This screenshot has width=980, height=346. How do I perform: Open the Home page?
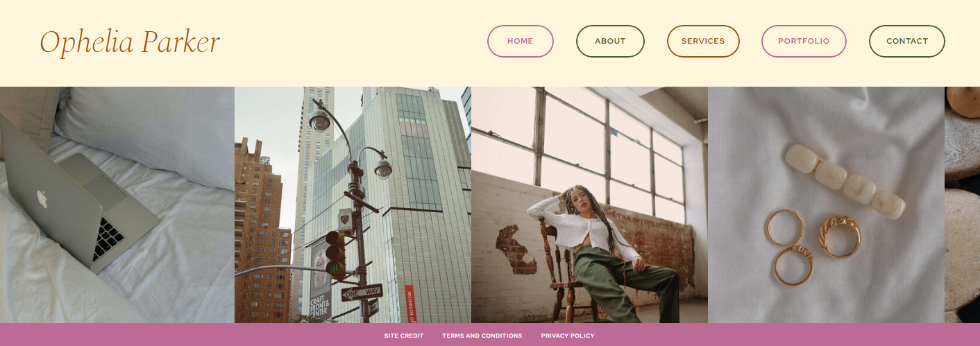point(521,41)
